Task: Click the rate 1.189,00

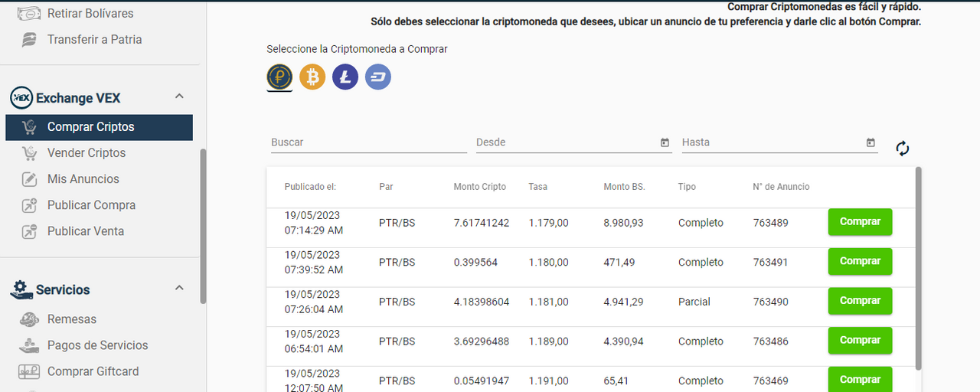Action: pyautogui.click(x=548, y=341)
